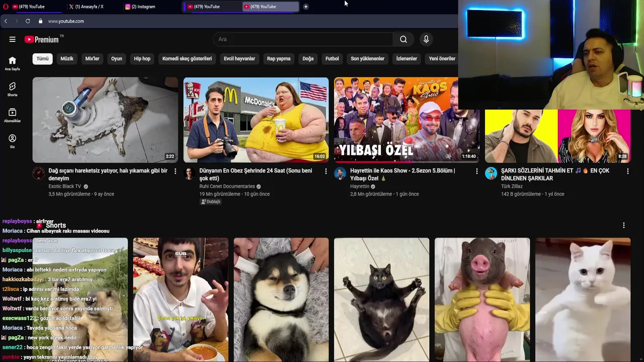Go back with browser back arrow
644x362 pixels.
[x=6, y=21]
